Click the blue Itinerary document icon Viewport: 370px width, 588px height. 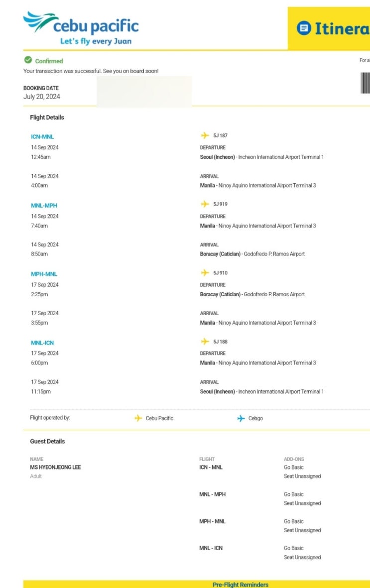click(303, 28)
